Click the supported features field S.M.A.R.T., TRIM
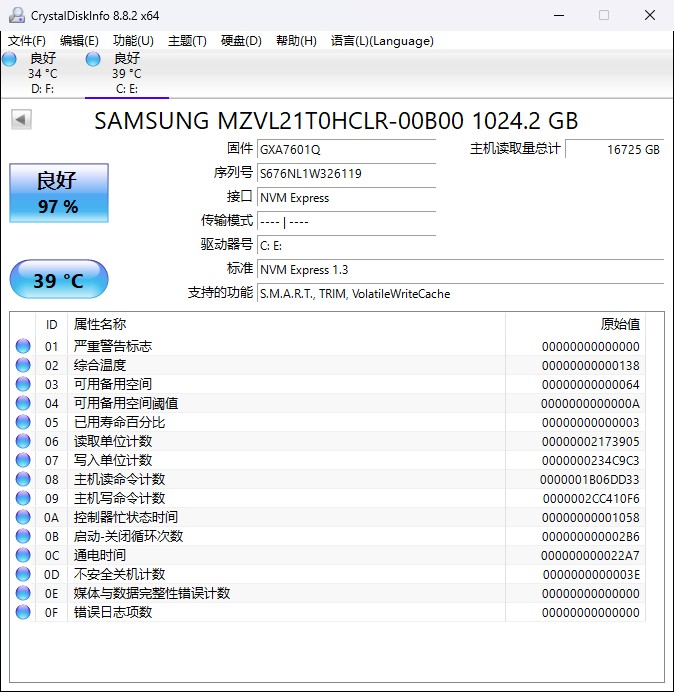674x692 pixels. point(460,293)
